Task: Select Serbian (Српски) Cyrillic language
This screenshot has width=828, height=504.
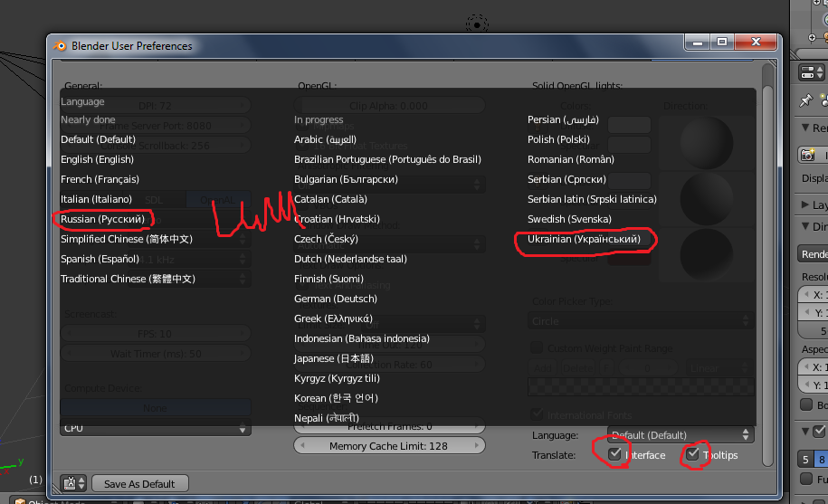Action: click(x=566, y=179)
